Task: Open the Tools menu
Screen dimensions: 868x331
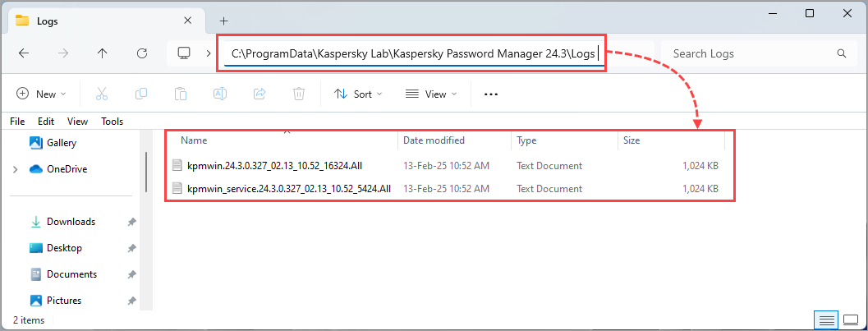Action: tap(112, 121)
